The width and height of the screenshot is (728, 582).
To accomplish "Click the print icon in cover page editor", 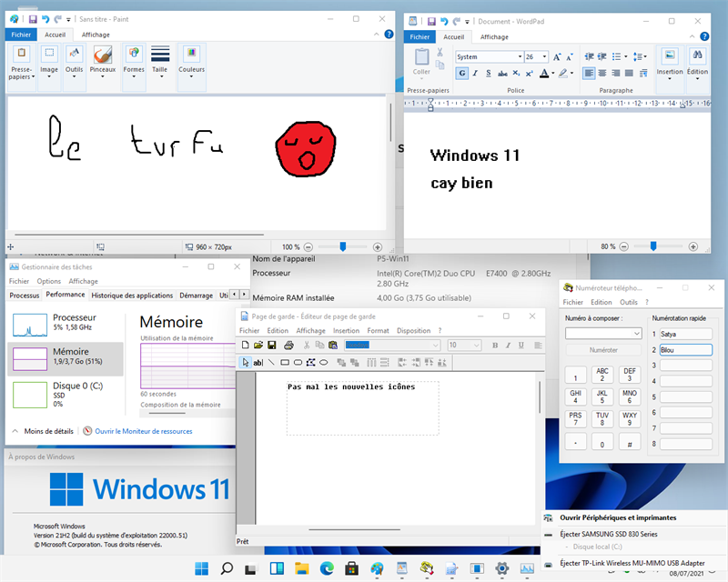I will point(288,346).
